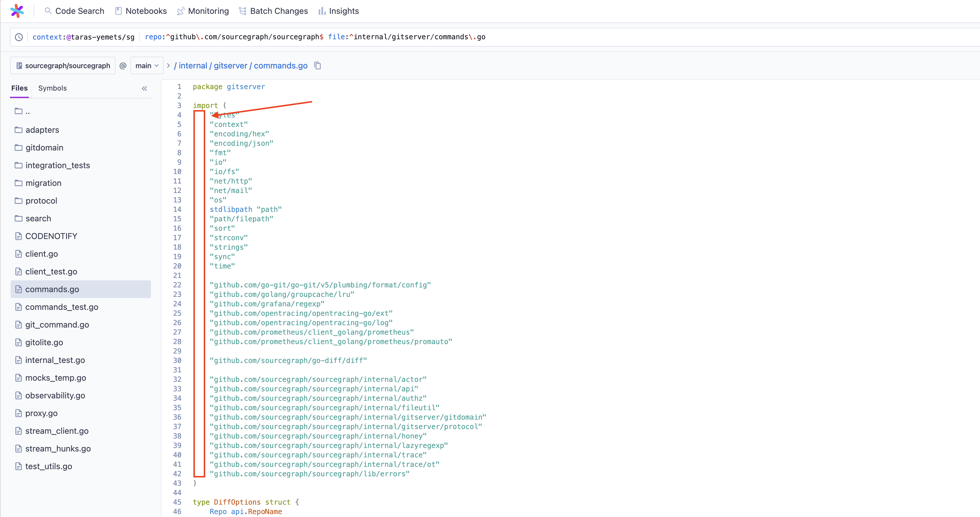This screenshot has width=980, height=517.
Task: Copy file path with clipboard icon
Action: pyautogui.click(x=318, y=66)
